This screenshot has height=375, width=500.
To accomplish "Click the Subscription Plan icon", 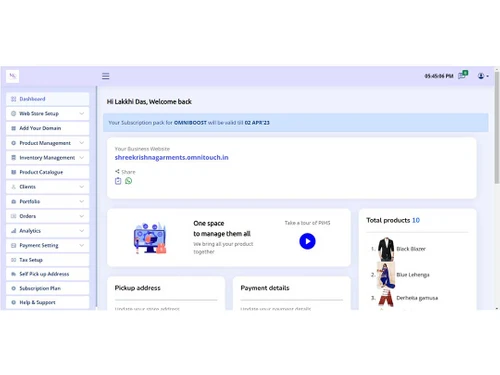I will [x=14, y=288].
